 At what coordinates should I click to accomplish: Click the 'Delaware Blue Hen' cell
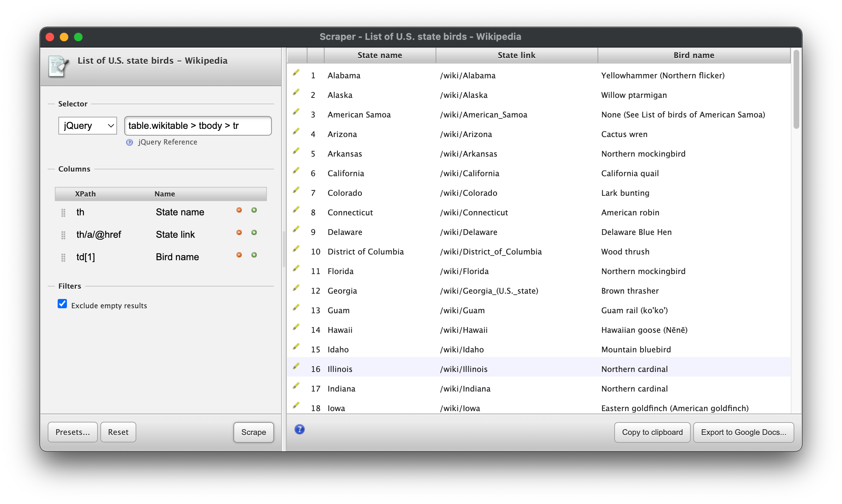pos(636,232)
